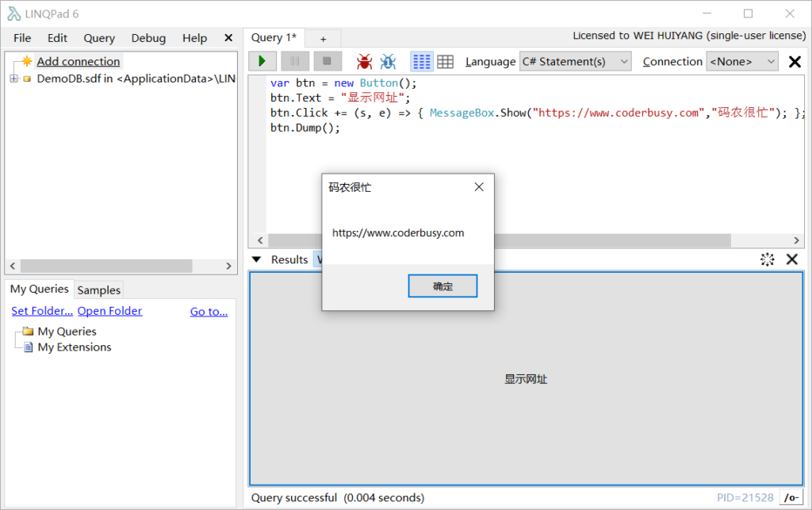This screenshot has width=812, height=510.
Task: Click code editor scroll right arrow
Action: (796, 240)
